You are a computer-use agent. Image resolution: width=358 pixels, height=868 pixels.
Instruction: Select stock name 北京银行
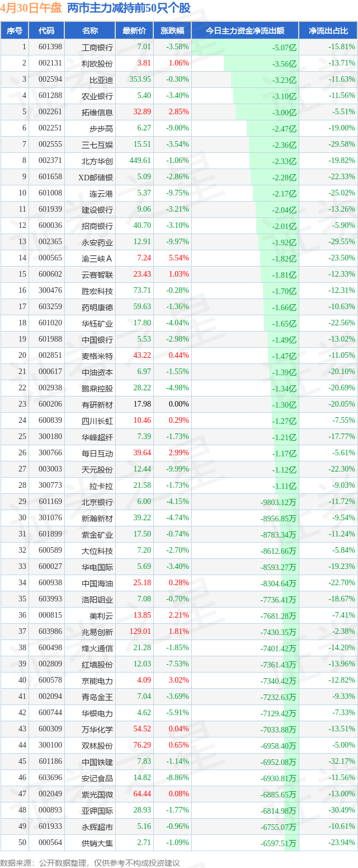point(97,502)
